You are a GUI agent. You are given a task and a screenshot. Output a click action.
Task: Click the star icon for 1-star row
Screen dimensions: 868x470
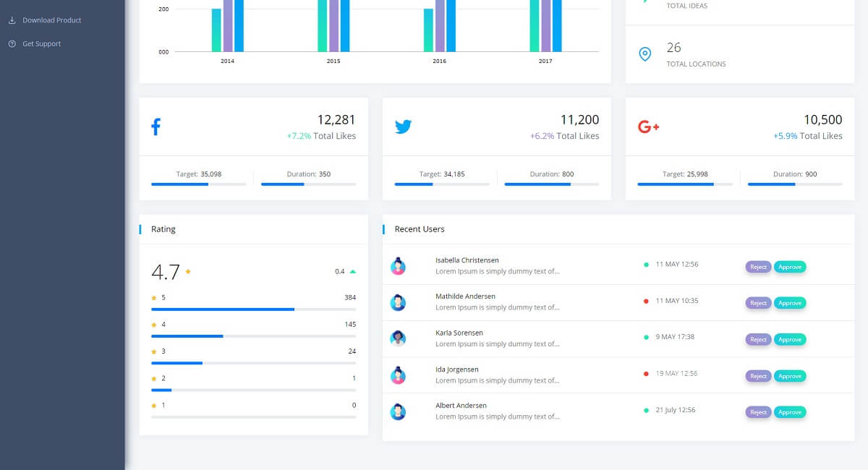(154, 406)
